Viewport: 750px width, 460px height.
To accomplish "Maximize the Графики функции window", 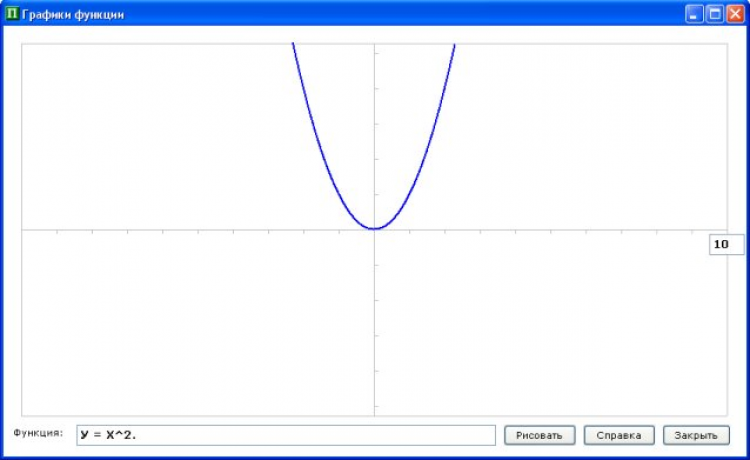I will [715, 14].
